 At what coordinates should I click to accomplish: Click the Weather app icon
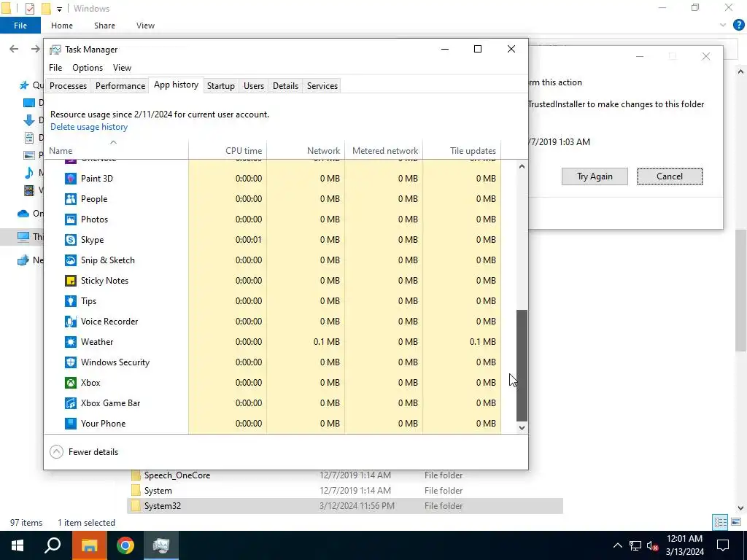point(71,342)
